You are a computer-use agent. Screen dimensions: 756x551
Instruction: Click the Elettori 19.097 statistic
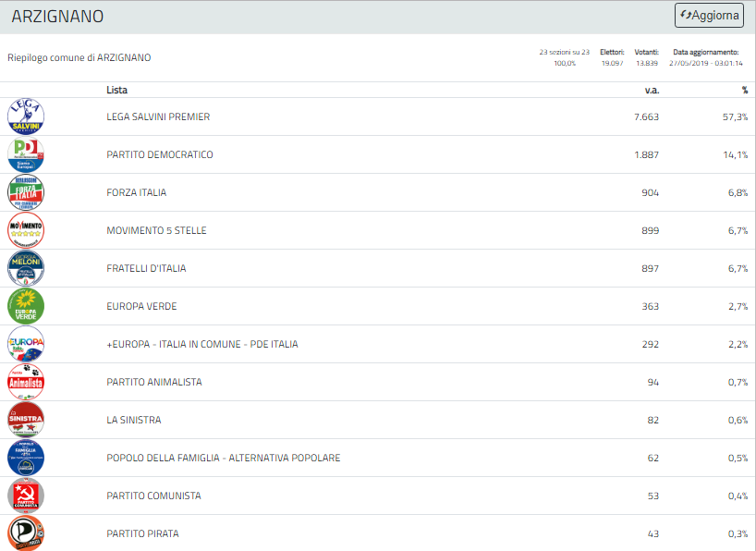click(x=612, y=57)
